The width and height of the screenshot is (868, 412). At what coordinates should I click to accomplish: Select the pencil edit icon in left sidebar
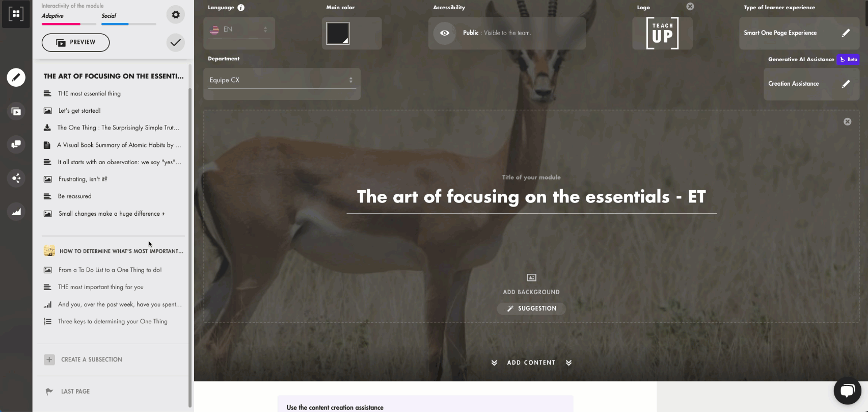coord(16,78)
